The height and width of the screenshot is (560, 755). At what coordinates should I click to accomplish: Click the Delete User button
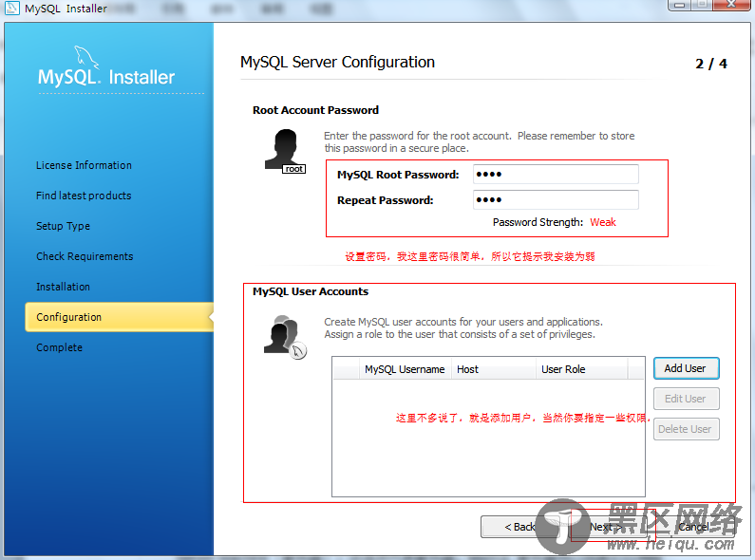click(686, 429)
